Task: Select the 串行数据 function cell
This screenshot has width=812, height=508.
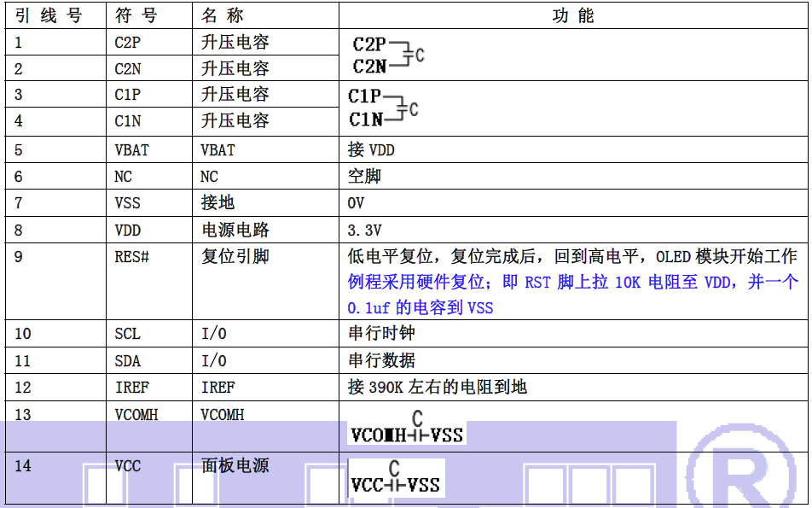Action: click(x=381, y=360)
